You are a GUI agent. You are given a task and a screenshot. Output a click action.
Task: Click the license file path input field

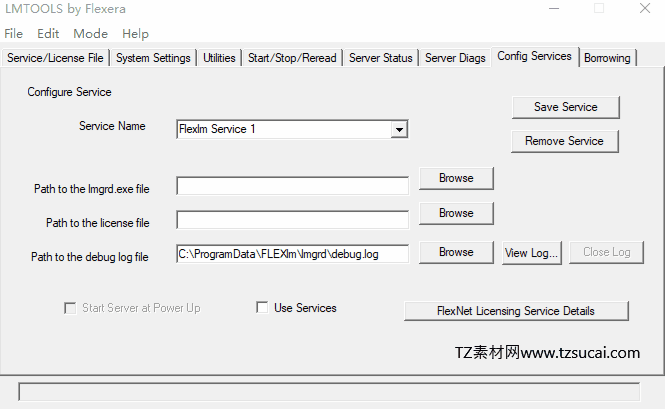coord(293,220)
